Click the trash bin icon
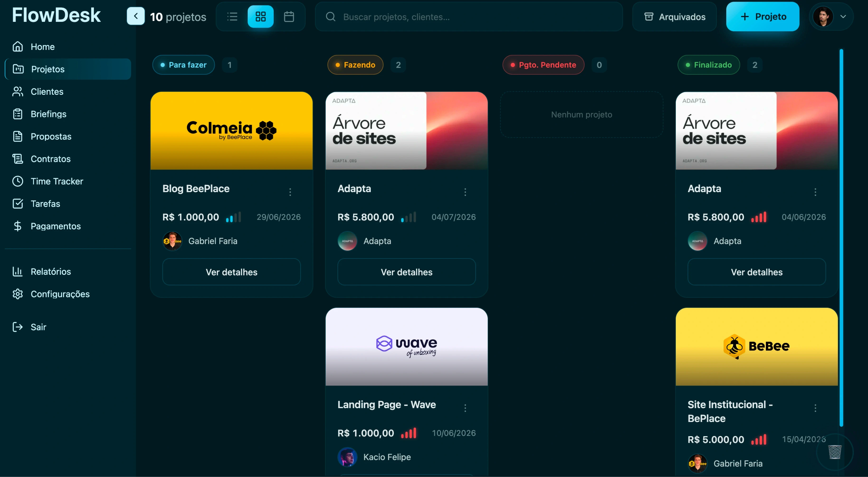Viewport: 868px width, 477px height. pos(835,452)
